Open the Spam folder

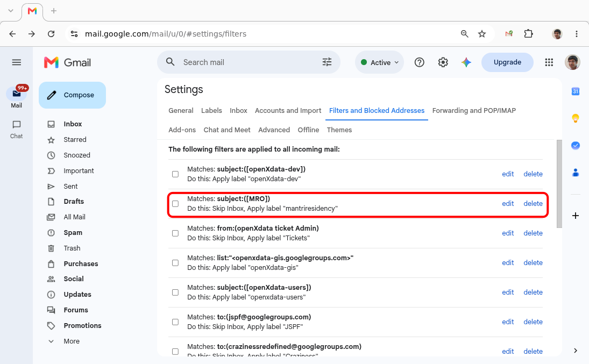(73, 232)
